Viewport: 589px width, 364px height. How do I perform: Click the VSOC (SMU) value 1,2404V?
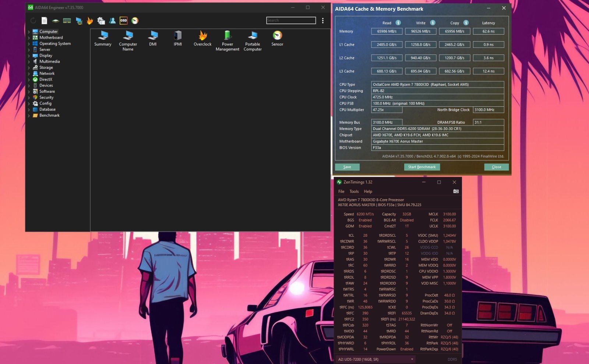[x=449, y=236]
